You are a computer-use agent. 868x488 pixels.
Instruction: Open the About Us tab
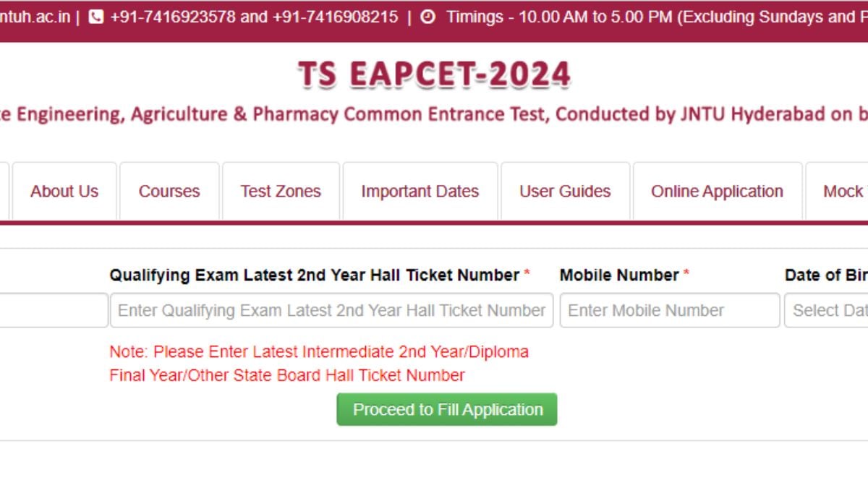[x=64, y=192]
